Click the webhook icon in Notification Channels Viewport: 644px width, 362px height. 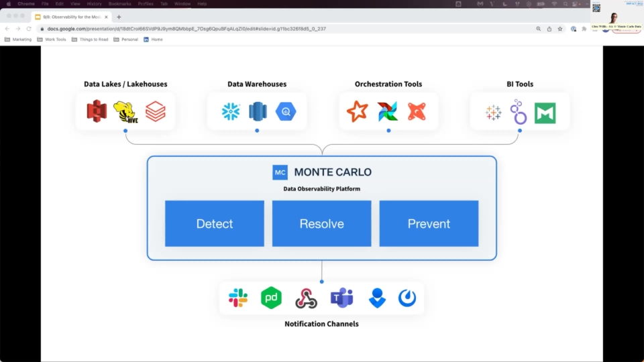click(306, 298)
